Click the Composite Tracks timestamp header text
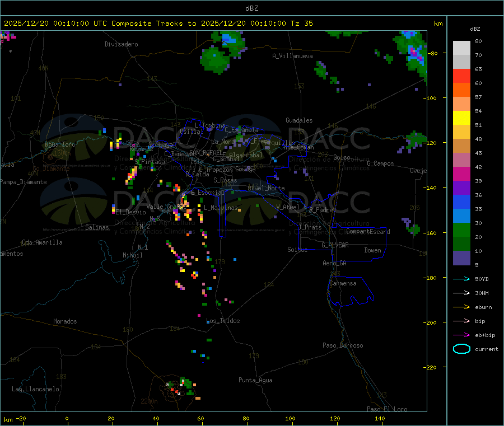 (158, 24)
